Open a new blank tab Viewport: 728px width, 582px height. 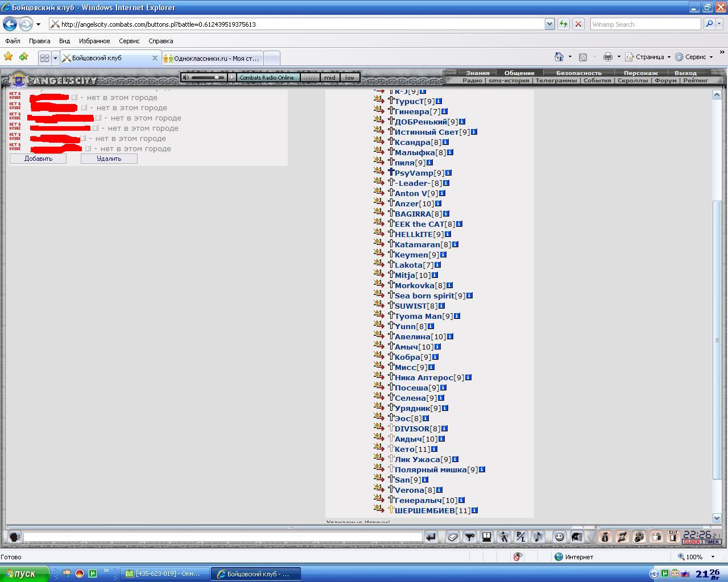pyautogui.click(x=272, y=58)
